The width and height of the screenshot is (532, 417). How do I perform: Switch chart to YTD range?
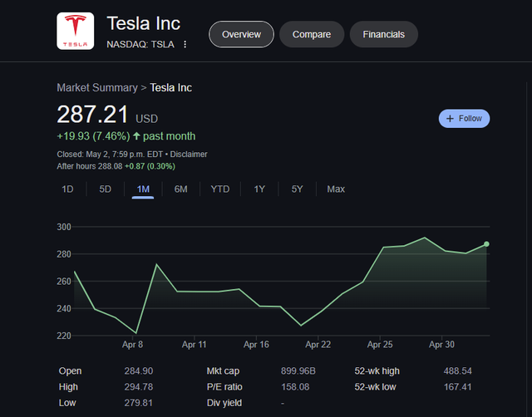(220, 189)
